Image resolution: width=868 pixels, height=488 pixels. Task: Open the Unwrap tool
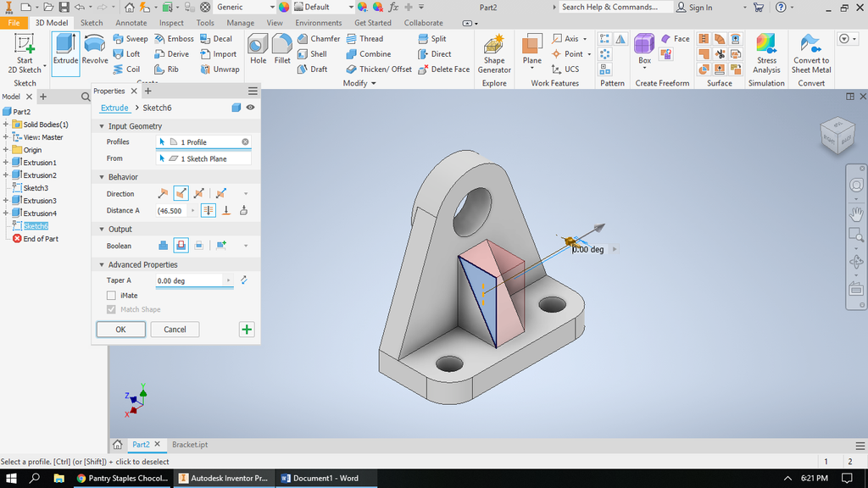[x=220, y=69]
